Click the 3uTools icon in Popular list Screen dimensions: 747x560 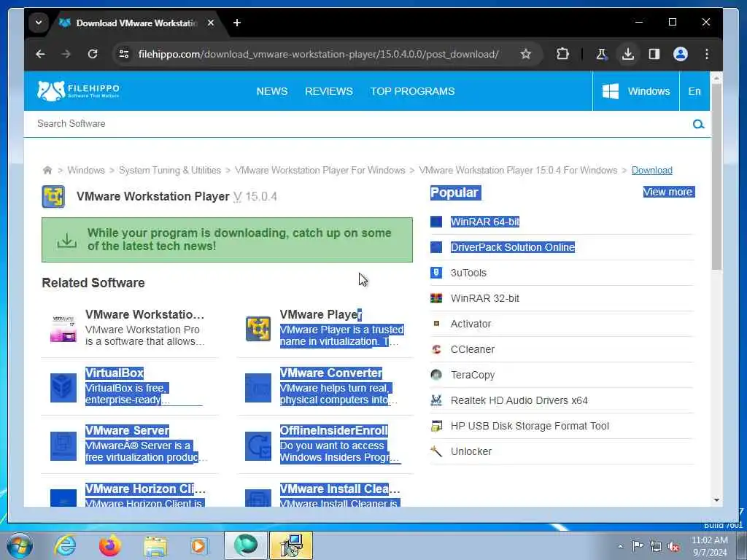click(x=436, y=273)
